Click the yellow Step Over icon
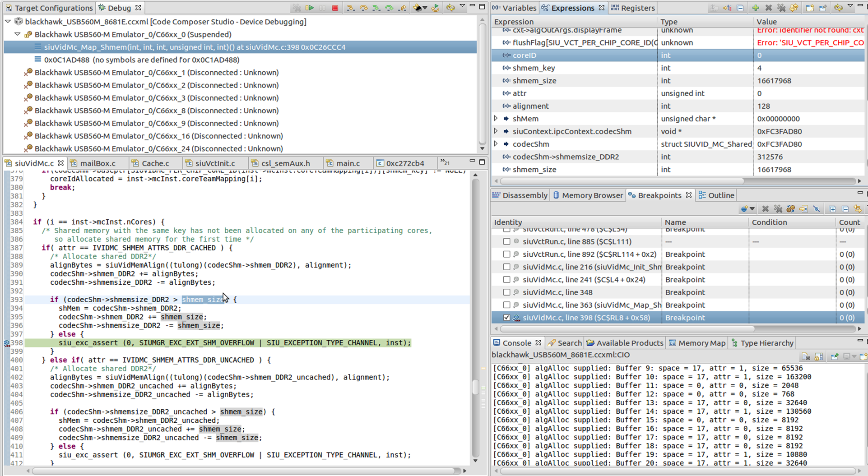Viewport: 868px width, 476px height. pos(363,8)
